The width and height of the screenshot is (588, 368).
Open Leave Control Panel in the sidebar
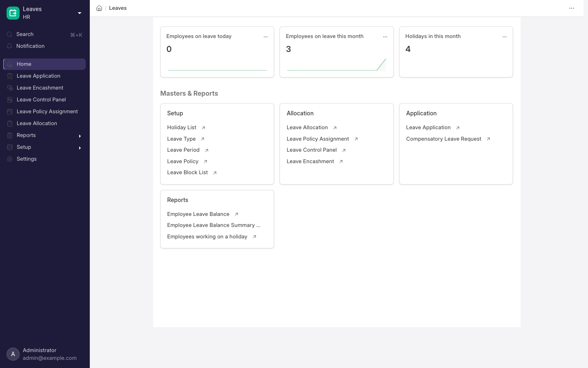click(x=45, y=100)
